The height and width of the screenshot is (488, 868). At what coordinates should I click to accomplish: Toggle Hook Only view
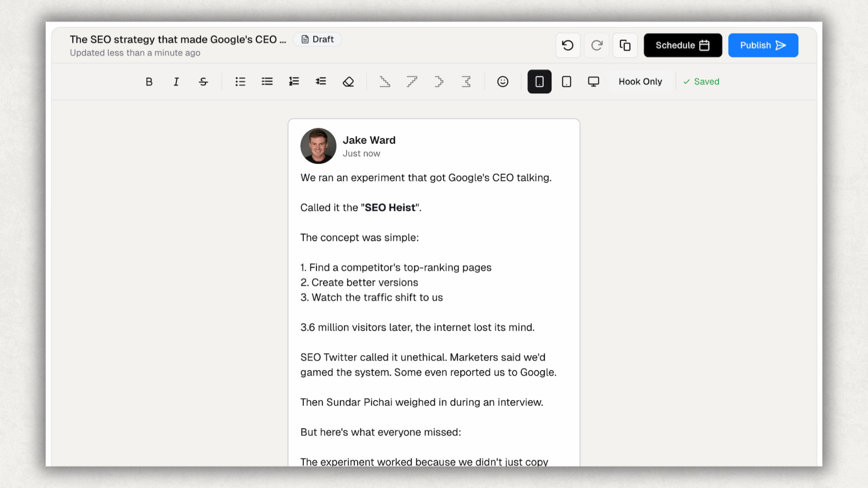pos(640,82)
